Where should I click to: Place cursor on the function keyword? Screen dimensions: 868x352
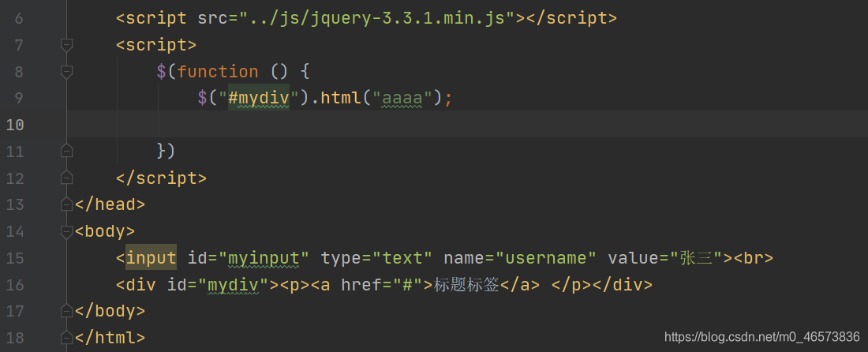[218, 71]
